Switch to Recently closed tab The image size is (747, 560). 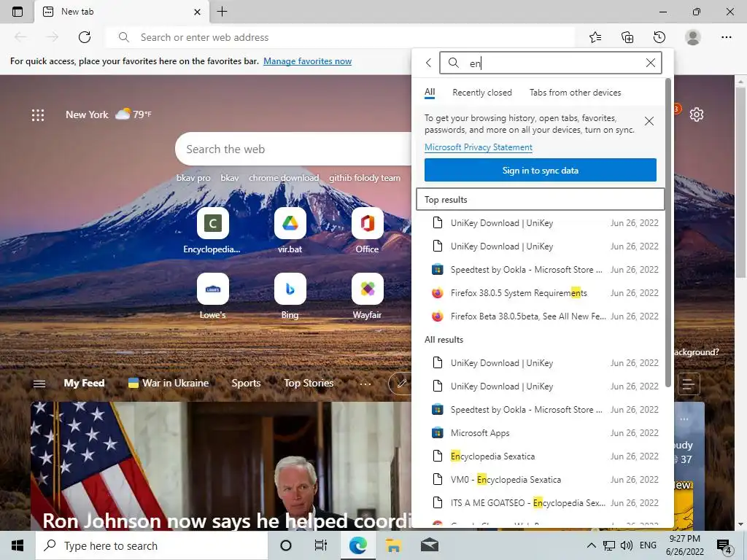coord(482,93)
